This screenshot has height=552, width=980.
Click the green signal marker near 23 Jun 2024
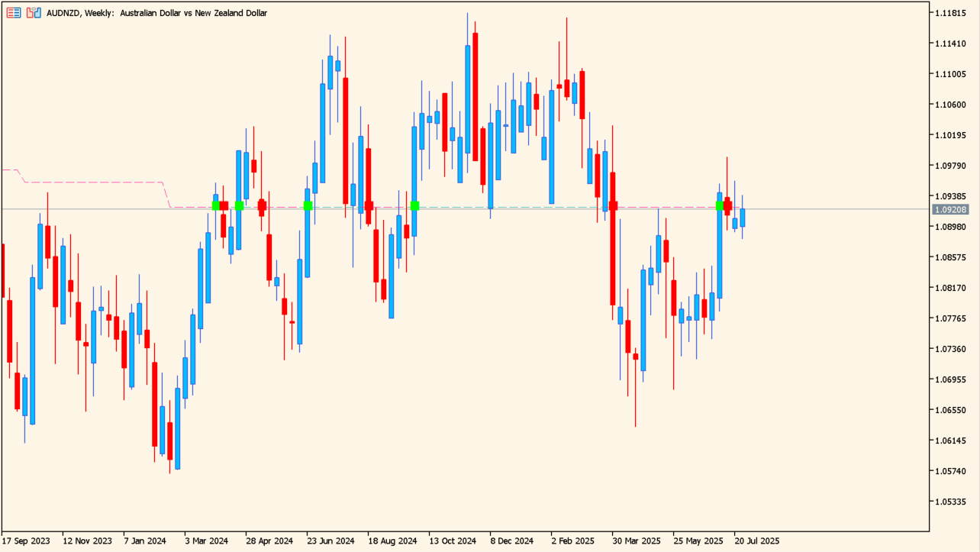308,205
